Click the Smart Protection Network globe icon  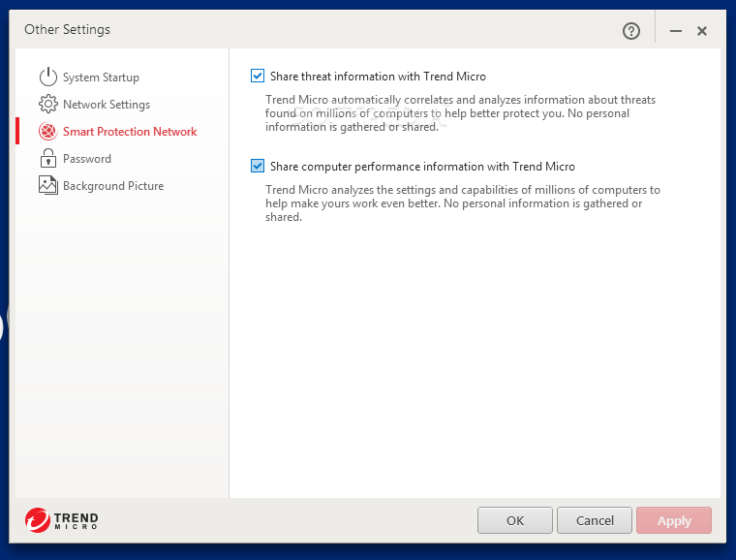(x=47, y=132)
